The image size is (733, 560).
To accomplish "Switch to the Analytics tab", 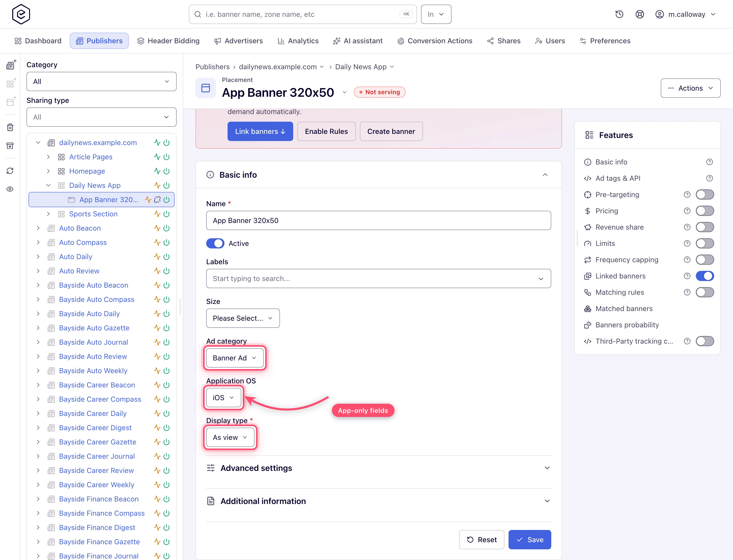I will click(x=298, y=41).
